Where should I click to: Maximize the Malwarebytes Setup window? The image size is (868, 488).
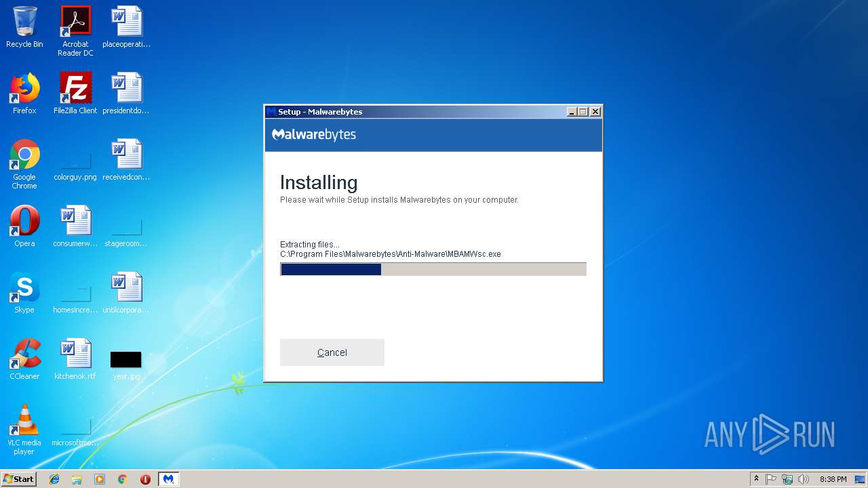pos(583,112)
